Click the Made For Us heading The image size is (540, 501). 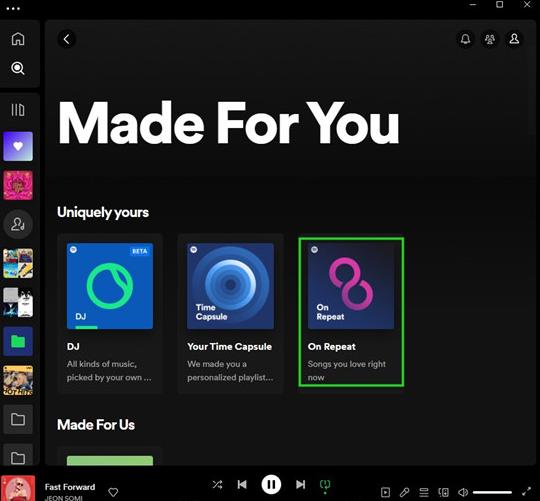(x=96, y=425)
